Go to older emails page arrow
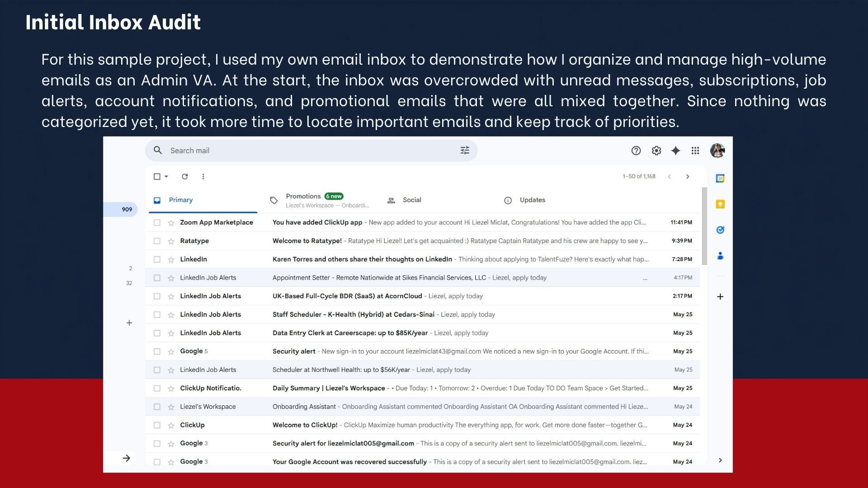The image size is (868, 488). point(688,176)
